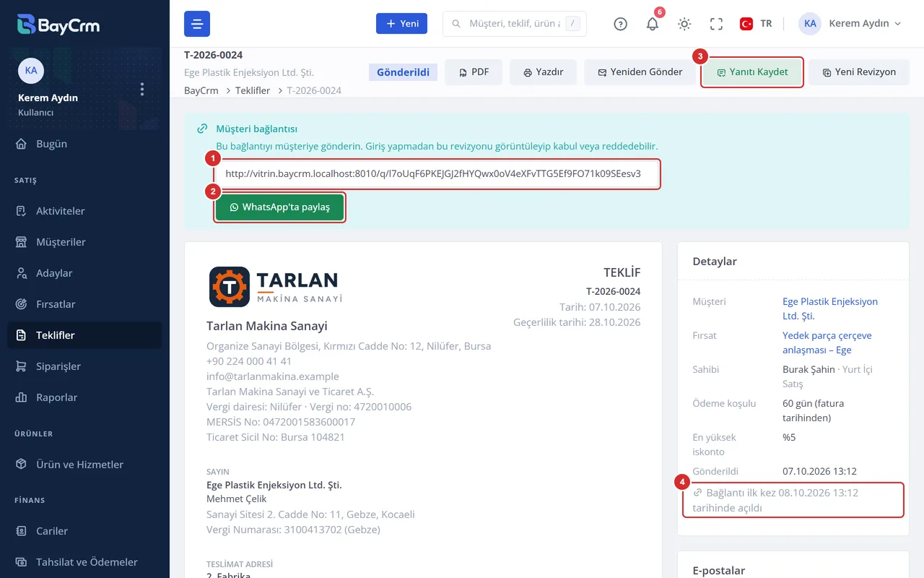924x578 pixels.
Task: Open Tahsilat ve Ödemeler item
Action: coord(84,562)
